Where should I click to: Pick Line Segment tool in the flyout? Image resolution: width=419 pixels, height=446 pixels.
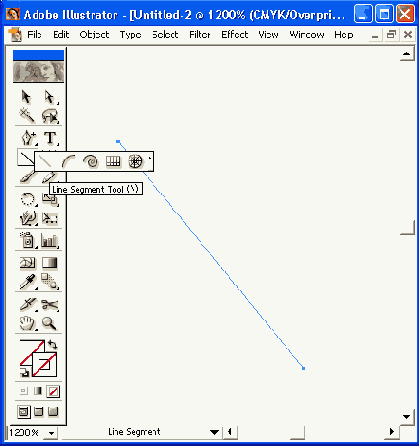tap(45, 162)
